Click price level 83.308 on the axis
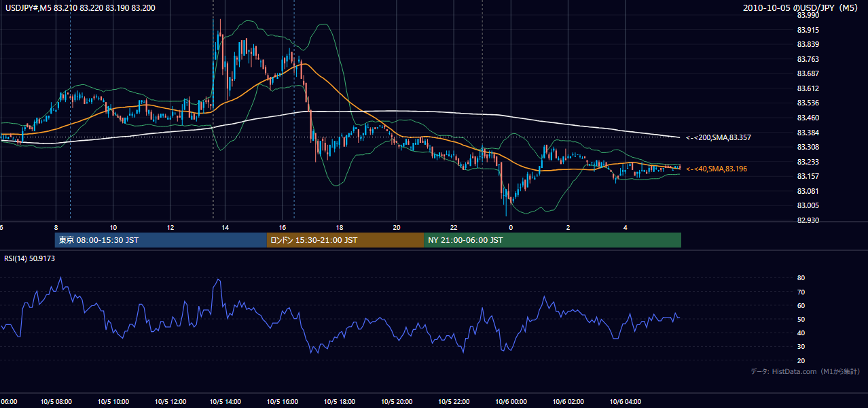Screen dimensions: 868x408 pyautogui.click(x=807, y=147)
